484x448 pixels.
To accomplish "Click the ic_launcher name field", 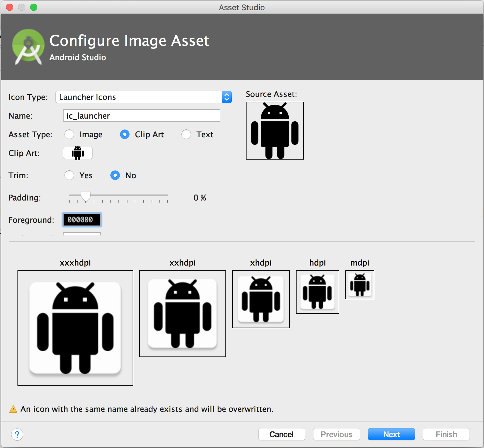I will (141, 116).
